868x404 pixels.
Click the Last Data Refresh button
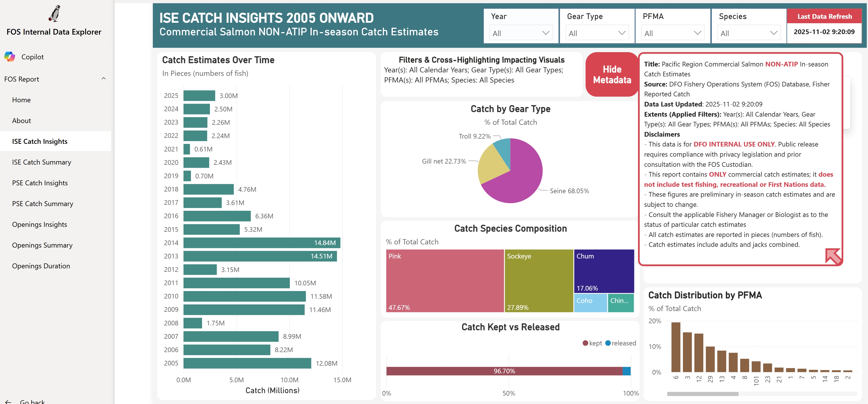[x=824, y=16]
